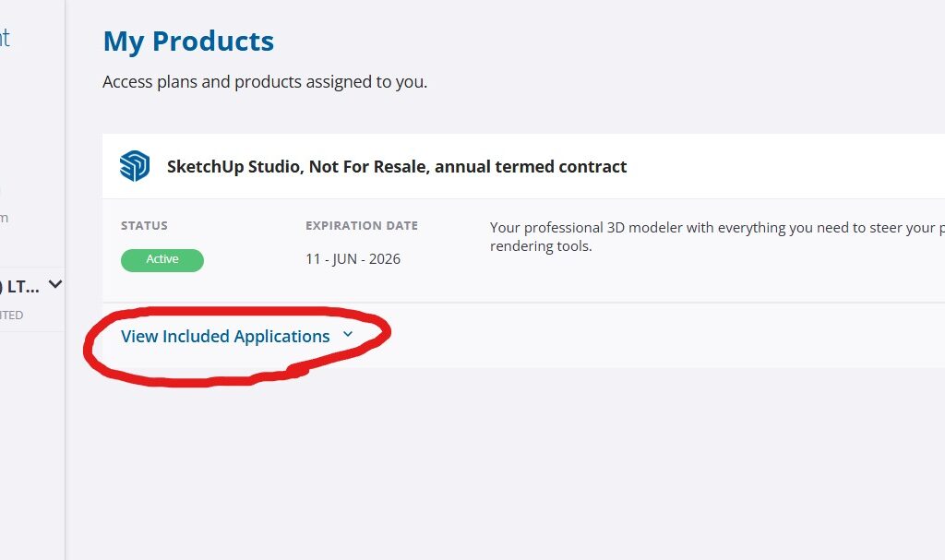Expand the sidebar account dropdown chevron

click(55, 284)
